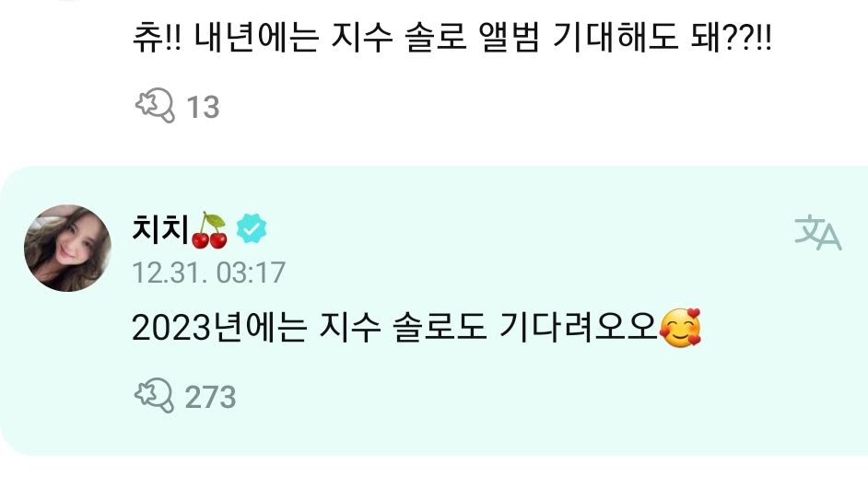Click the word 돼??!! ending the comment
This screenshot has height=488, width=868.
coord(732,39)
